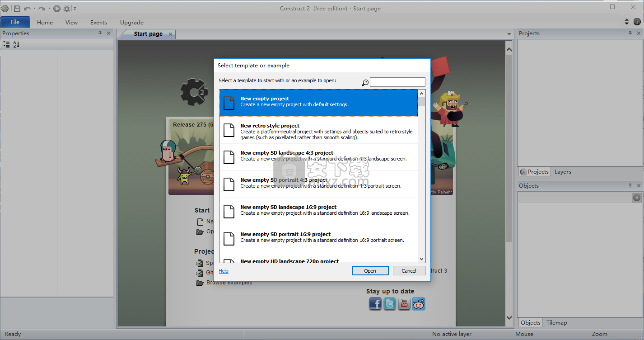
Task: Click the Redo arrow icon
Action: click(x=42, y=8)
